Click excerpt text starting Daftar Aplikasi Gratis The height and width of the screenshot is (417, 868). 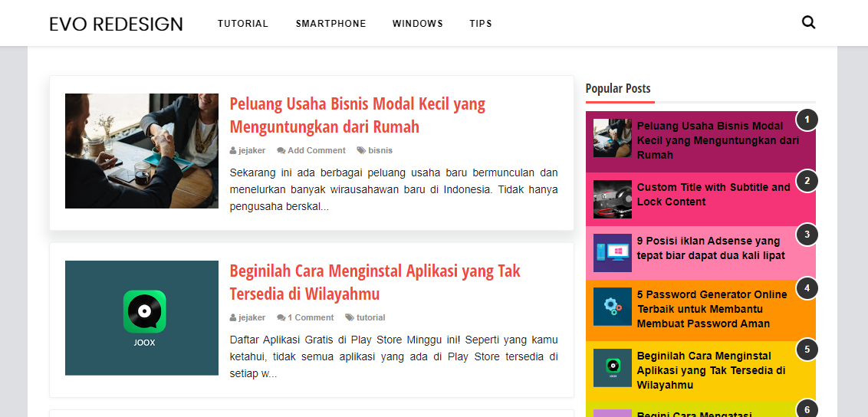(393, 356)
